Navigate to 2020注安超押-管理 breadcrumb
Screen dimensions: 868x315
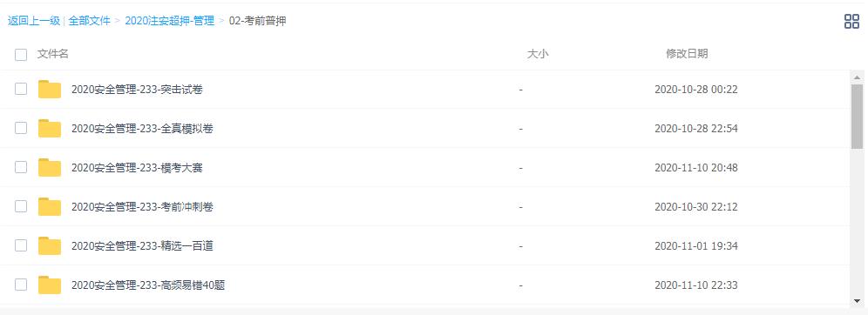click(169, 22)
